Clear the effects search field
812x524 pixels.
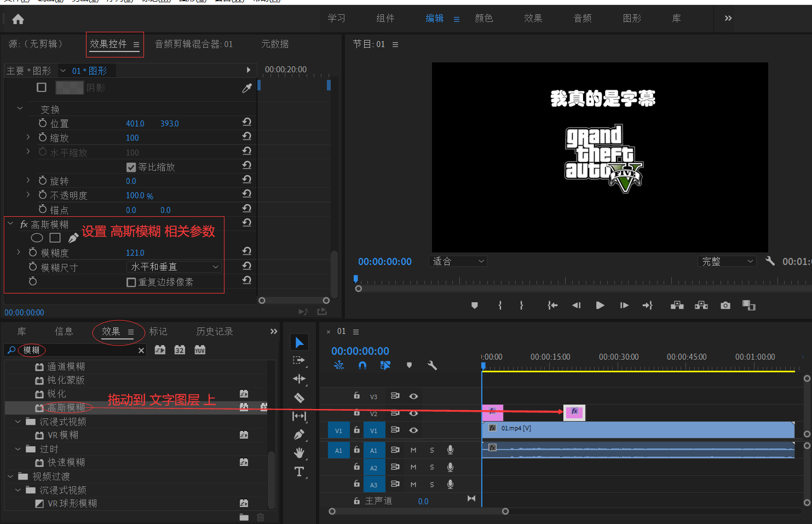[x=141, y=350]
